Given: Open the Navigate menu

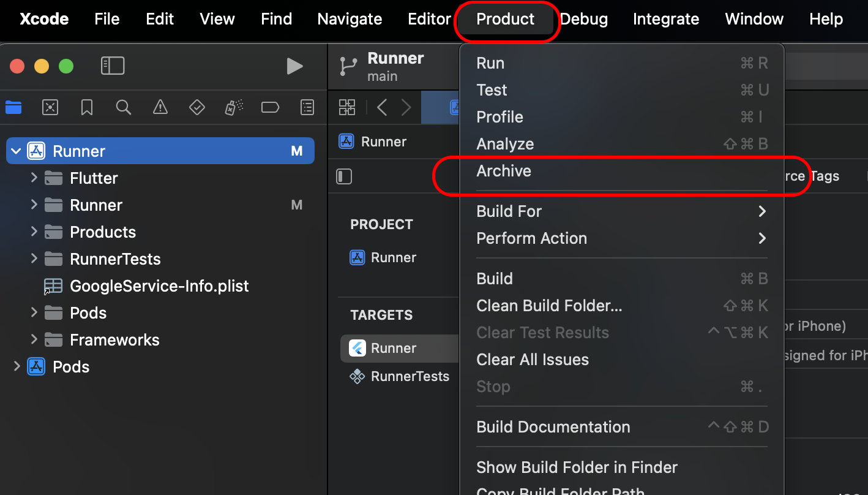Looking at the screenshot, I should (x=350, y=20).
